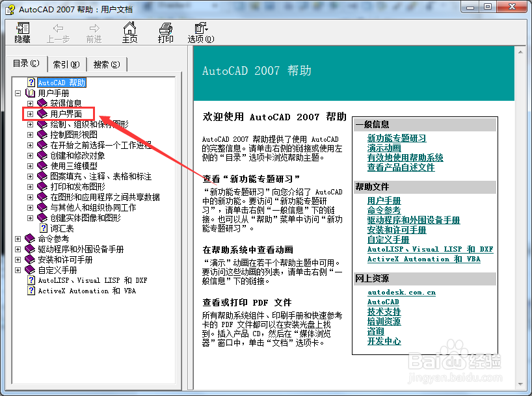Click the 隐藏 (Hide) toolbar icon
The width and height of the screenshot is (532, 396).
point(23,28)
